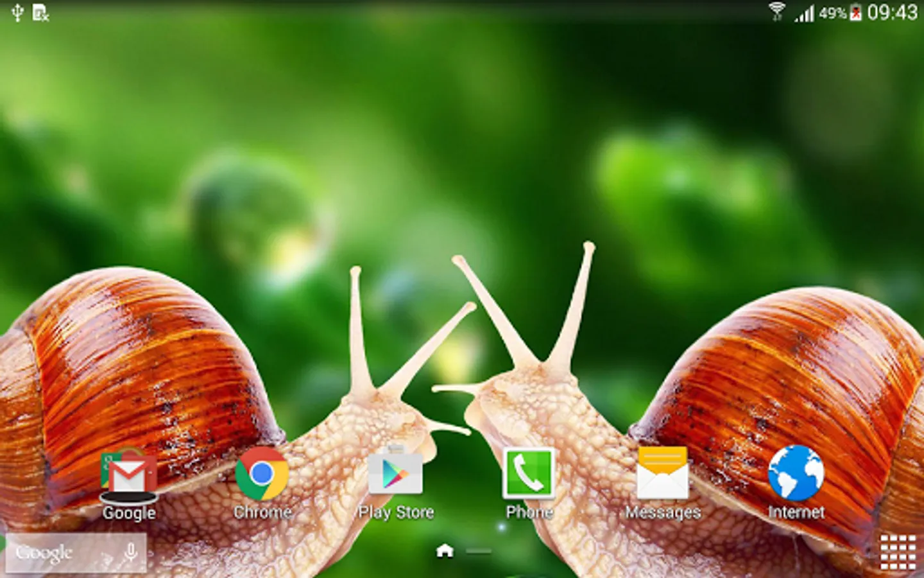Open the apps drawer grid icon
Image resolution: width=924 pixels, height=578 pixels.
coord(898,552)
